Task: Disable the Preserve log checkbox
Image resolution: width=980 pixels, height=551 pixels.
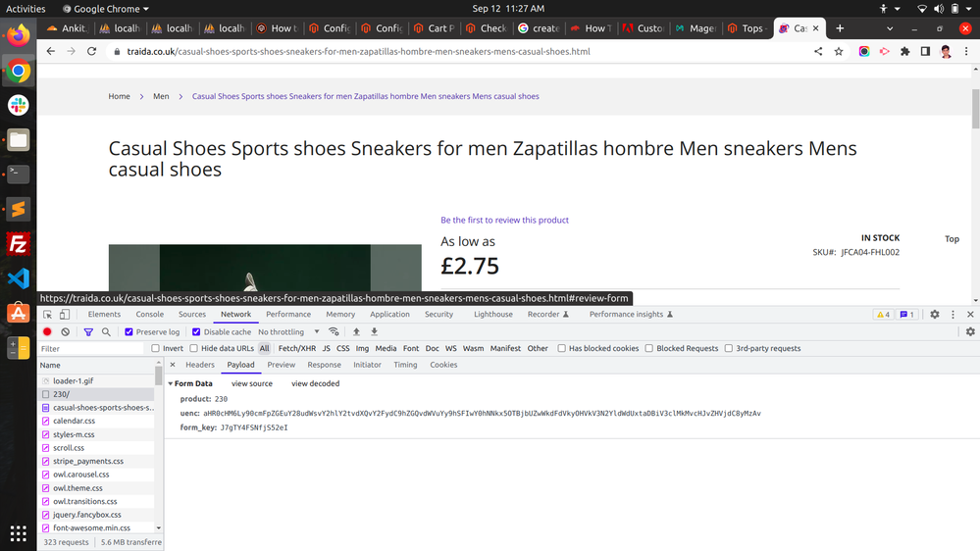Action: (129, 332)
